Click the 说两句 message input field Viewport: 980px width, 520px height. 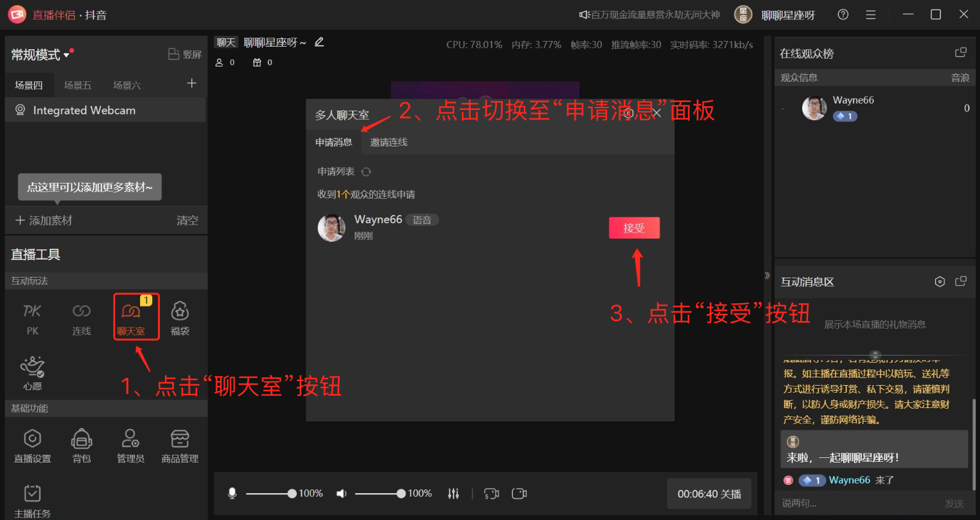point(857,503)
